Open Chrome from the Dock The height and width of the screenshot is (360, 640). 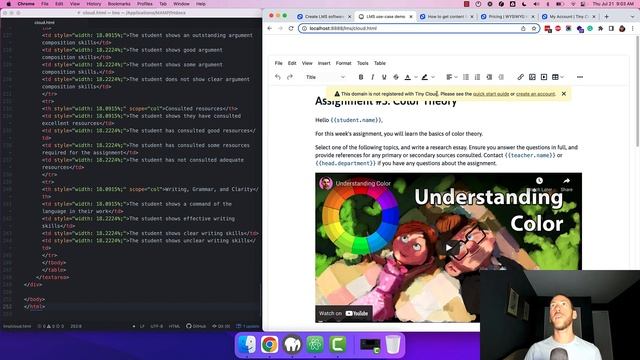pos(269,344)
